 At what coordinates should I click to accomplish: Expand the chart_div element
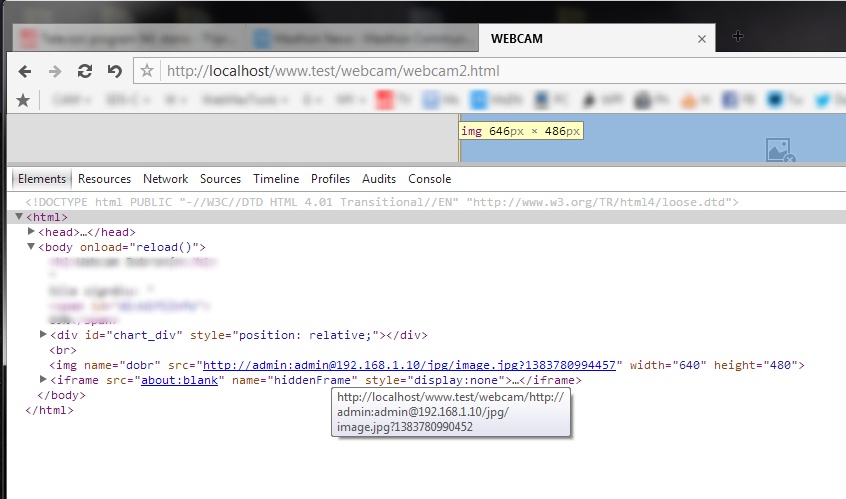click(43, 335)
